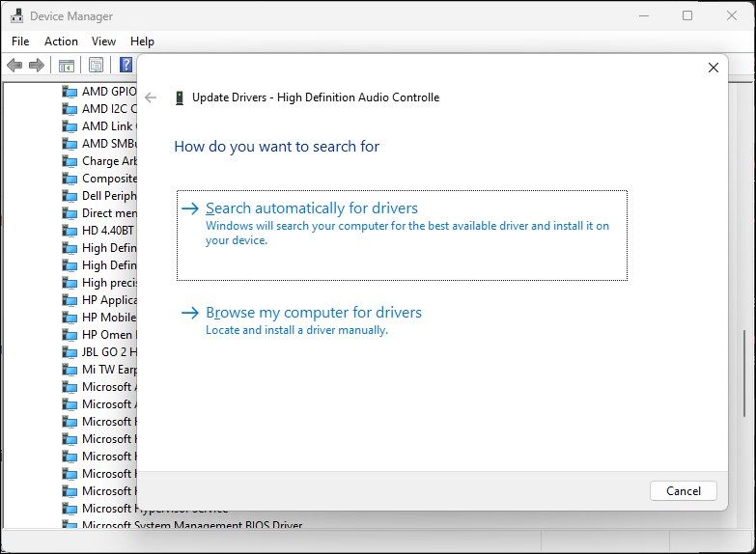
Task: Click the Properties toolbar icon
Action: click(x=96, y=65)
